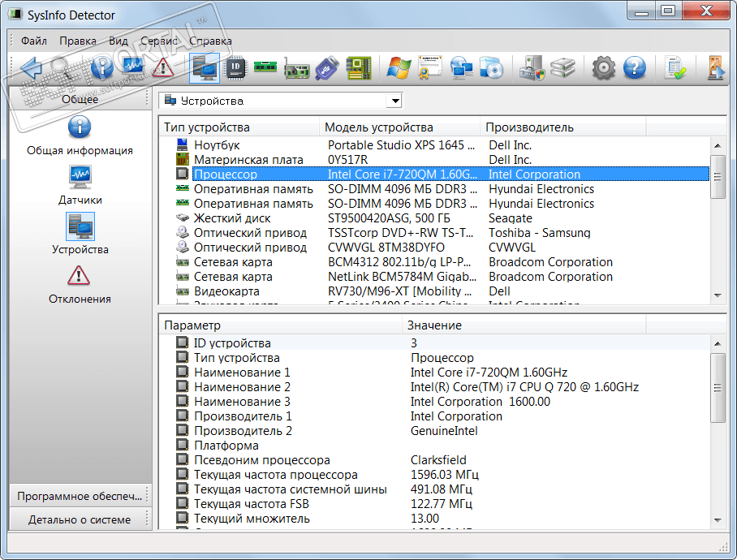Image resolution: width=737 pixels, height=560 pixels.
Task: Sort by Тип устройства column header
Action: (239, 127)
